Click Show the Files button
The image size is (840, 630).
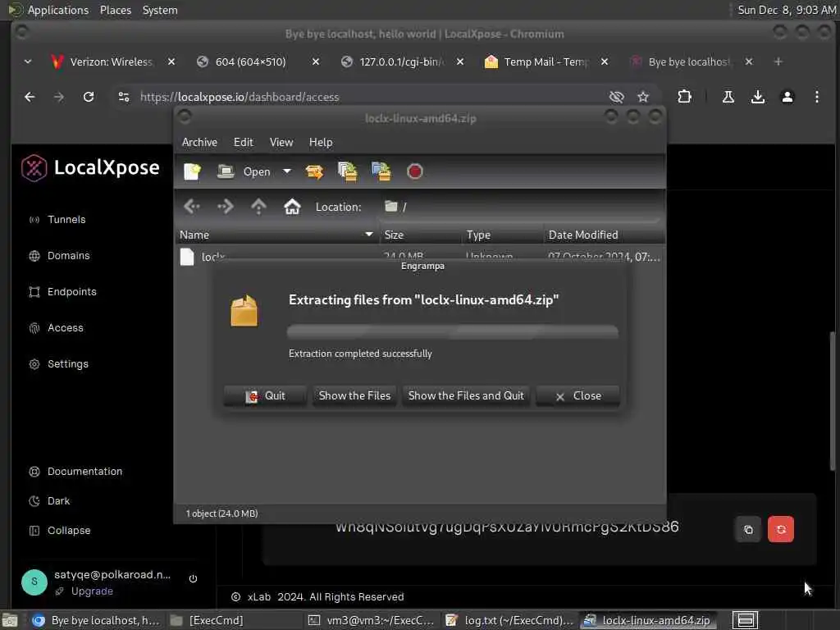coord(354,396)
